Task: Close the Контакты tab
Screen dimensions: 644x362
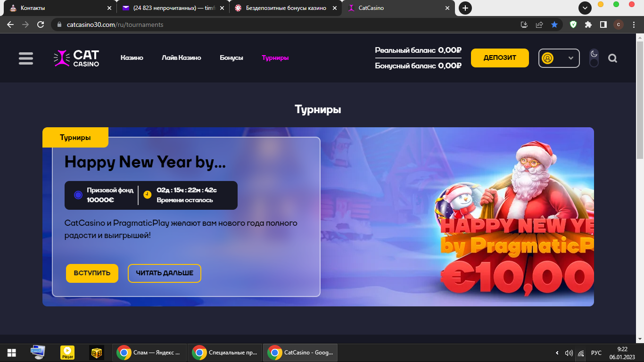Action: (109, 8)
